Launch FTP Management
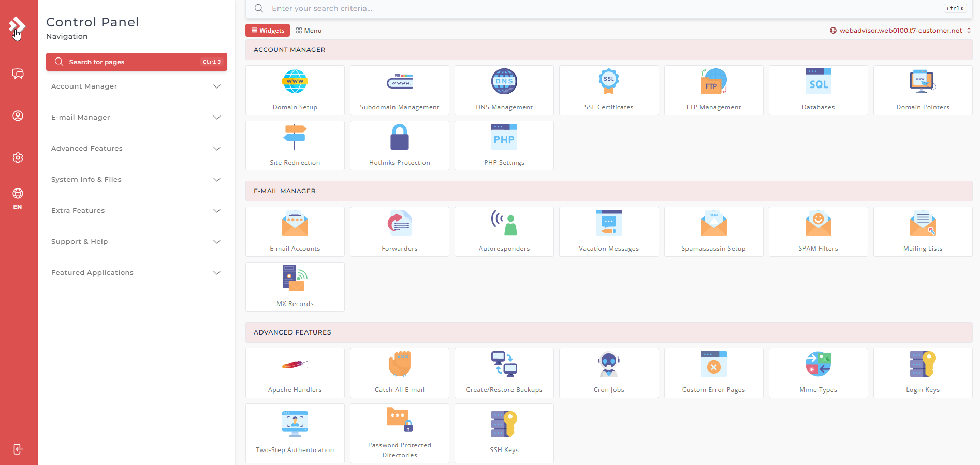This screenshot has width=980, height=465. pyautogui.click(x=713, y=90)
